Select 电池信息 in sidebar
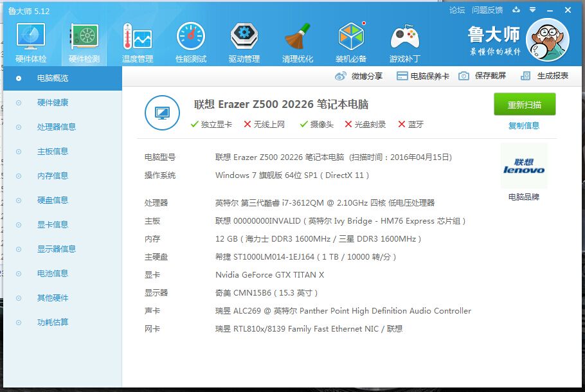 click(63, 274)
